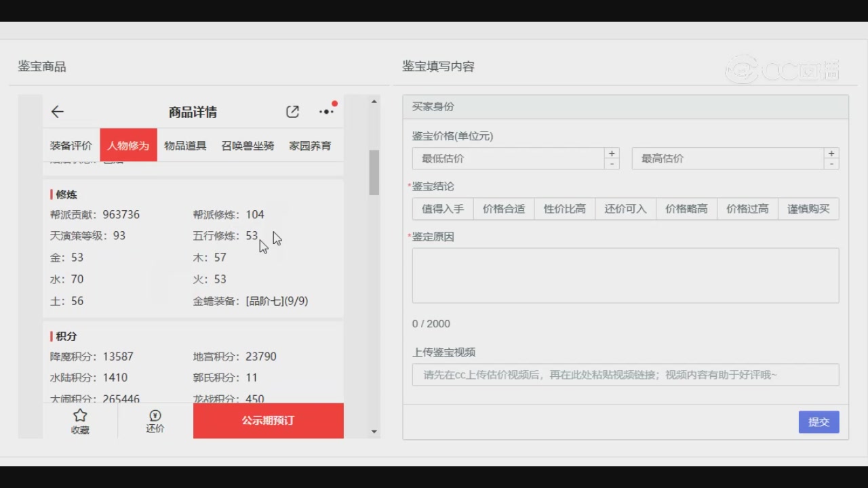Click the 鉴宝填写内容 panel heading
The image size is (868, 488).
pyautogui.click(x=438, y=66)
